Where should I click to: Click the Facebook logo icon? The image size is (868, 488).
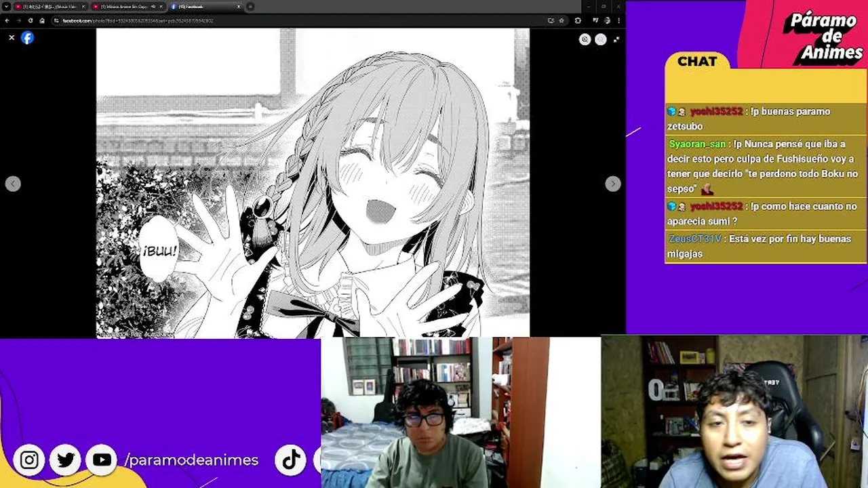coord(27,38)
